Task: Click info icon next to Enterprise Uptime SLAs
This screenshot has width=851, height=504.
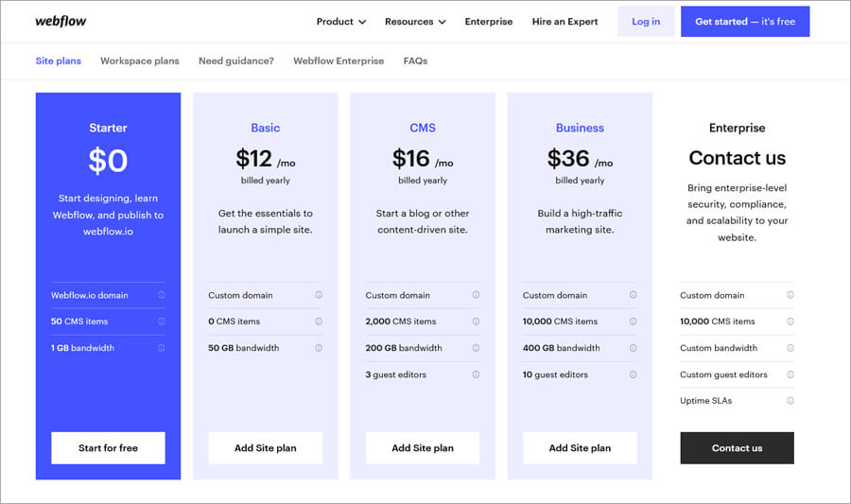Action: click(x=790, y=401)
